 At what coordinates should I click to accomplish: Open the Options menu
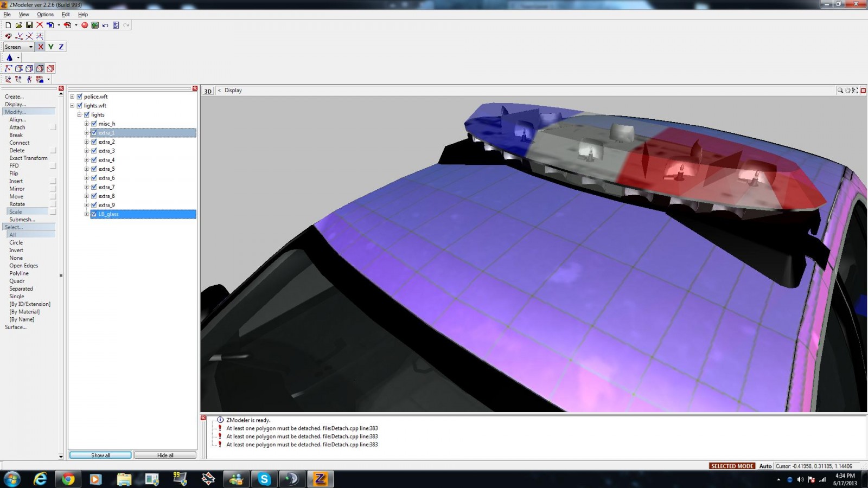click(x=45, y=15)
